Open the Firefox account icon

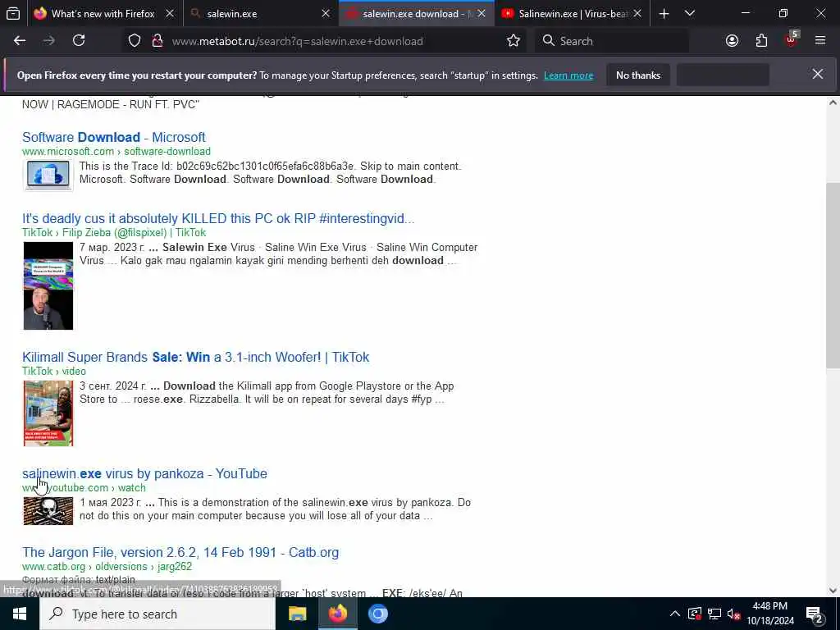(732, 41)
